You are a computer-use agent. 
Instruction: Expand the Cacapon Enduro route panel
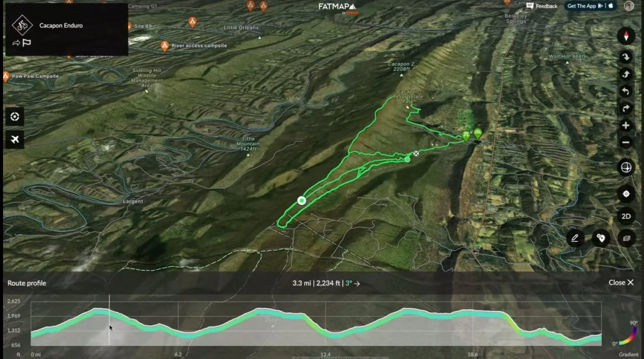61,26
